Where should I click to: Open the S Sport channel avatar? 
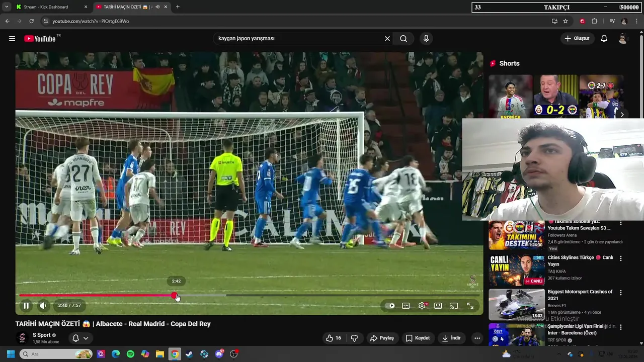[x=22, y=338]
